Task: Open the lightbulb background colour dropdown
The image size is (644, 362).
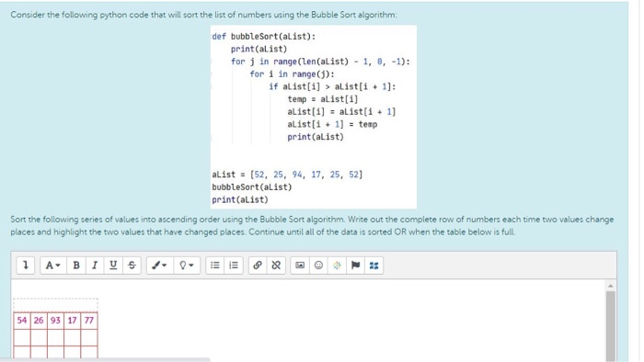Action: pos(187,266)
